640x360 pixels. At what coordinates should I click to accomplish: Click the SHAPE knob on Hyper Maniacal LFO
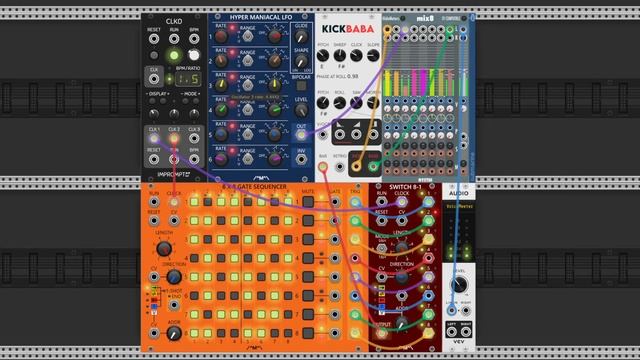click(x=301, y=62)
